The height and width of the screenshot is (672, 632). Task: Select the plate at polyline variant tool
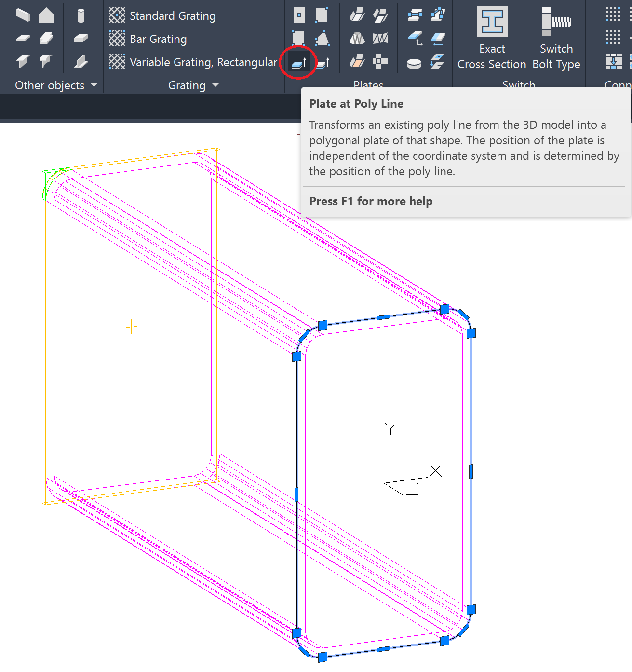(322, 63)
